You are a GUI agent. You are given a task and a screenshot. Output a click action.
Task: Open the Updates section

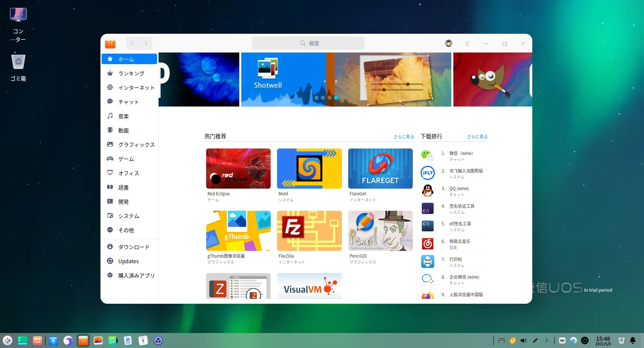(x=128, y=261)
